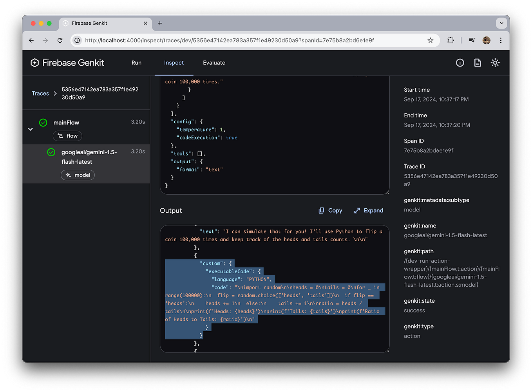Image resolution: width=532 pixels, height=392 pixels.
Task: Open the browser extensions puzzle icon
Action: tap(451, 40)
